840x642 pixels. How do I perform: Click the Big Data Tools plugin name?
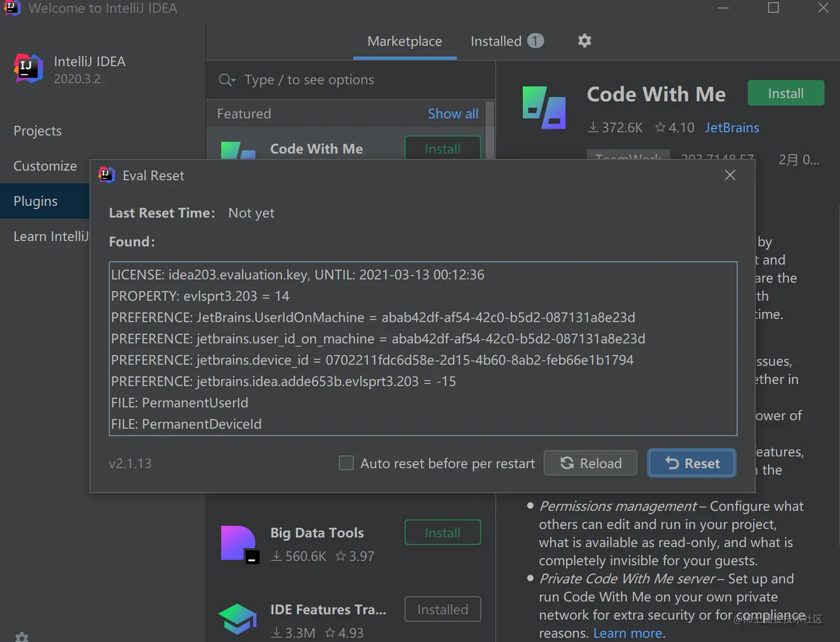(317, 532)
